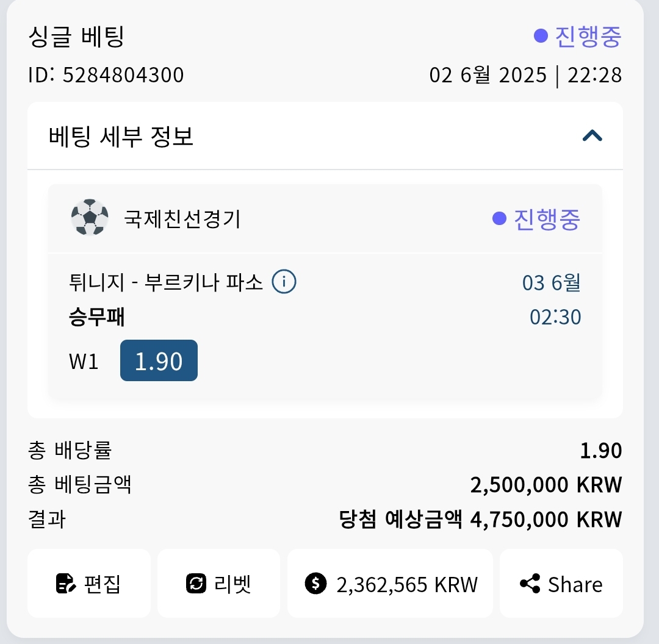Click the share network icon
659x644 pixels.
[530, 584]
